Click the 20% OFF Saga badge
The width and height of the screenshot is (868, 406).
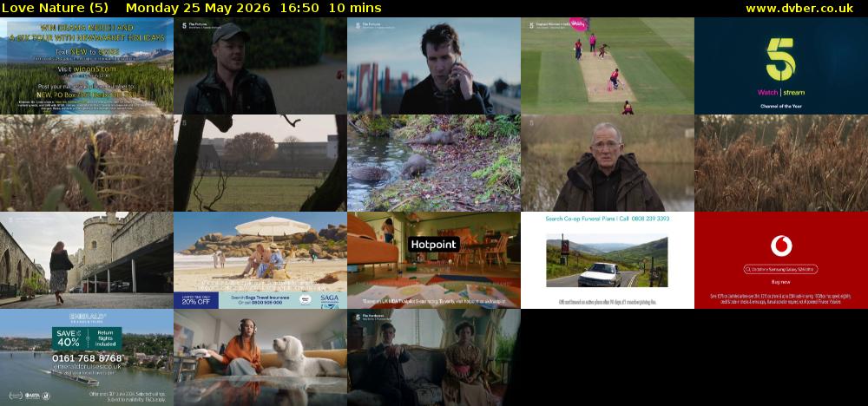coord(196,301)
